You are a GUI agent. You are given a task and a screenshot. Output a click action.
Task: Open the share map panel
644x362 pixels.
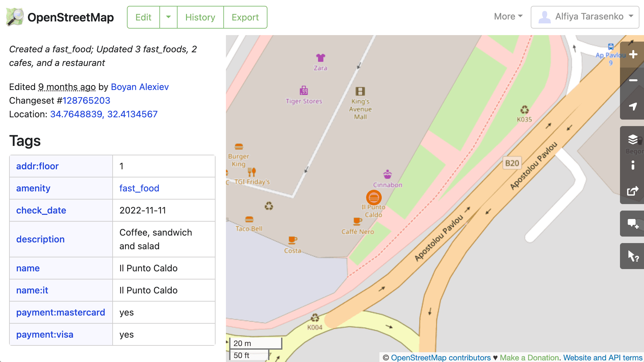point(633,191)
